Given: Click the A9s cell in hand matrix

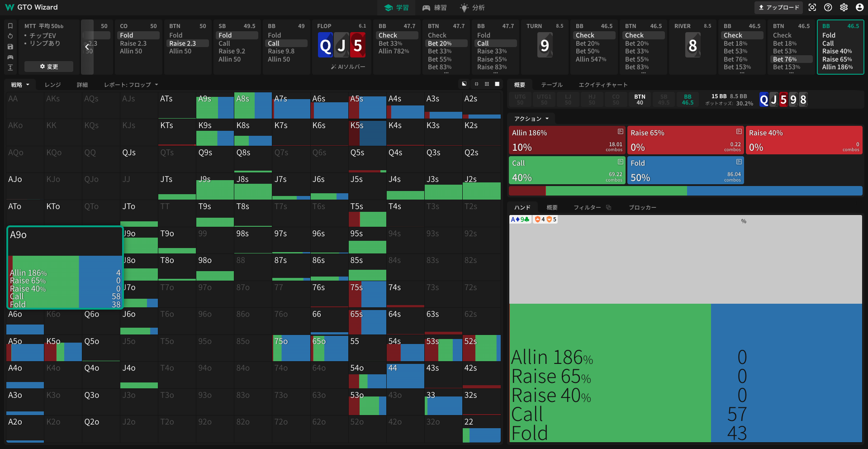Looking at the screenshot, I should tap(215, 105).
